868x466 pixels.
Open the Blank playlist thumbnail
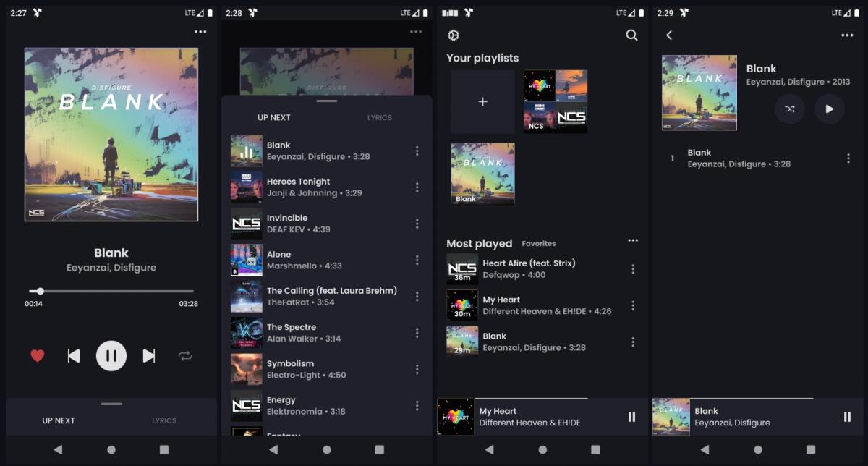pos(482,174)
